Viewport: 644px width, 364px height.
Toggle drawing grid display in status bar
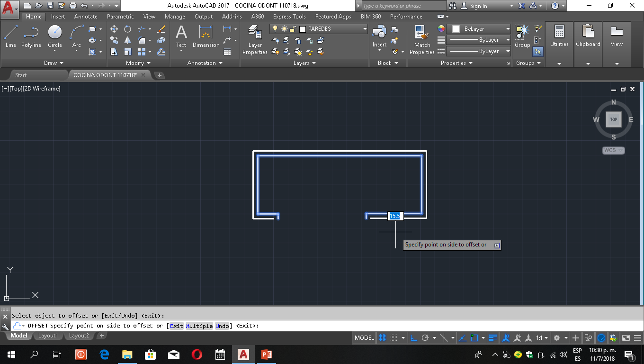383,338
